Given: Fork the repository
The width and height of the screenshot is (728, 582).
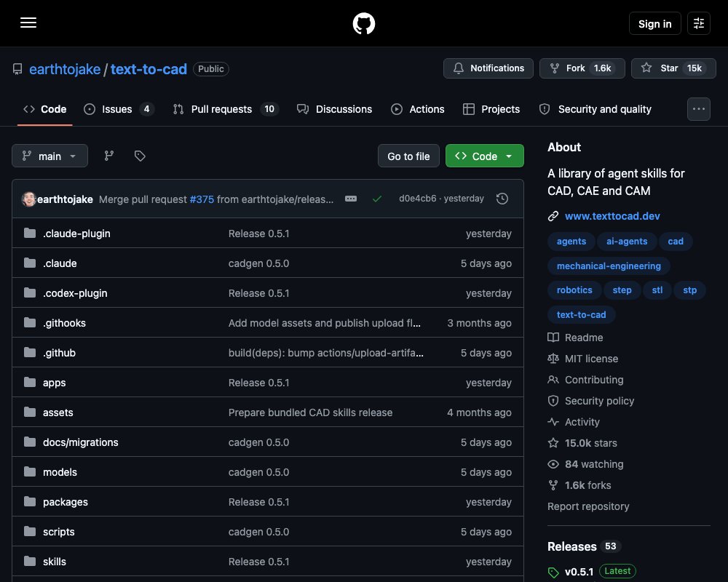Looking at the screenshot, I should (582, 68).
